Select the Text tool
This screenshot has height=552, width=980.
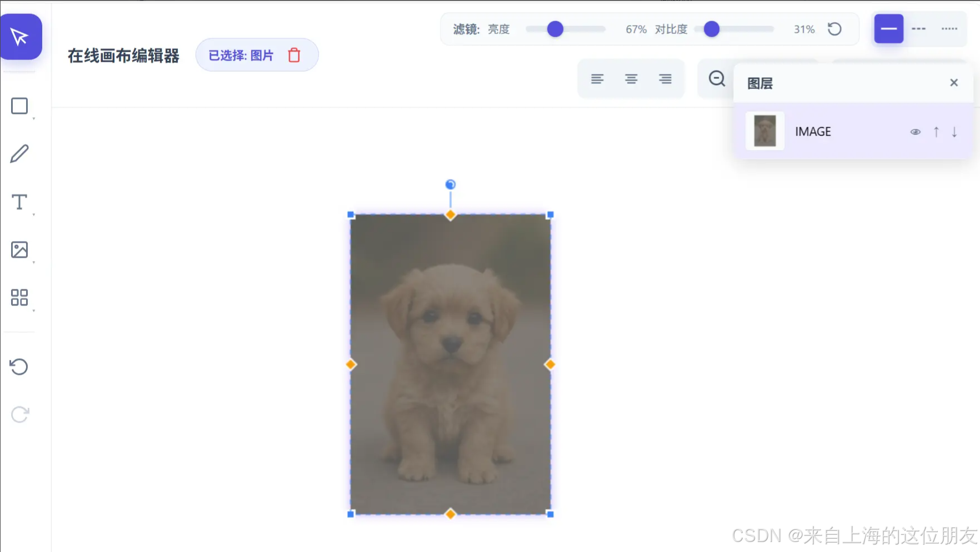point(19,202)
